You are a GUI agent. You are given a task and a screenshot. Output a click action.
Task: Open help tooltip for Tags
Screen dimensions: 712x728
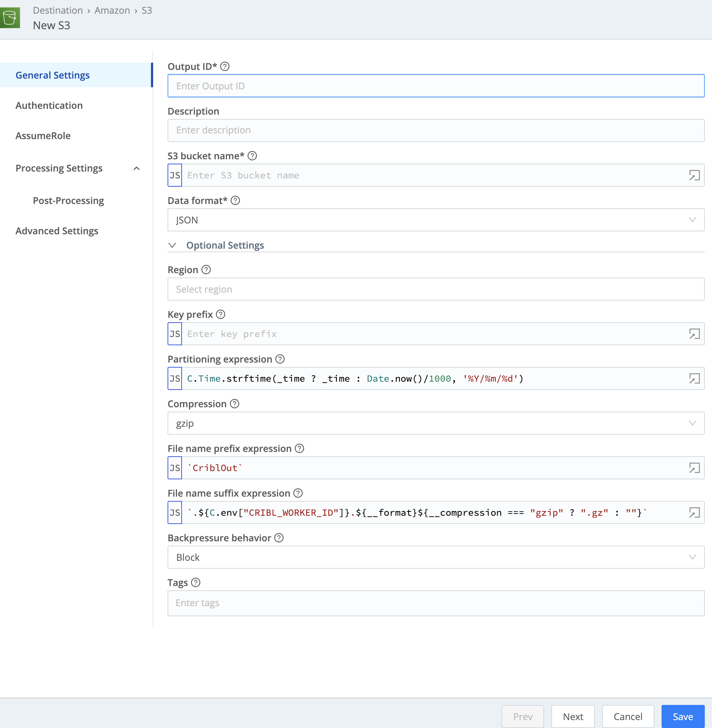click(x=196, y=582)
